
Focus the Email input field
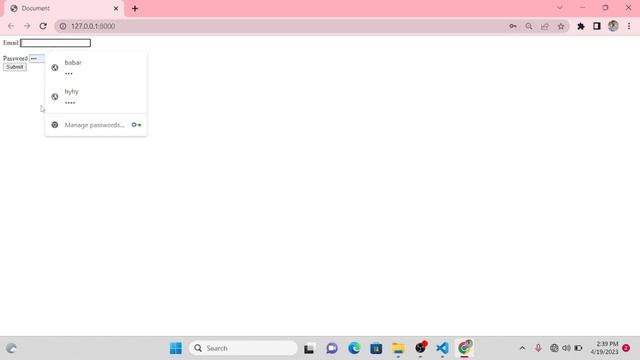(56, 43)
